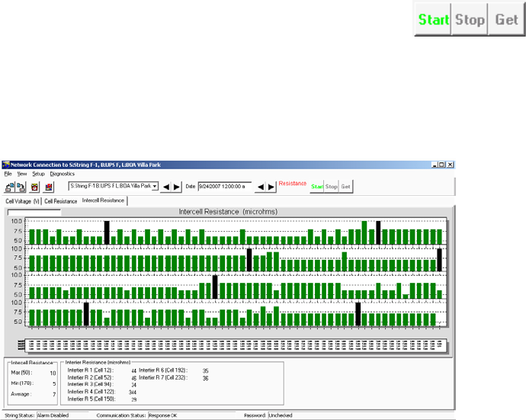Click the colored chart toolbar icon
The image size is (526, 420).
pos(49,187)
